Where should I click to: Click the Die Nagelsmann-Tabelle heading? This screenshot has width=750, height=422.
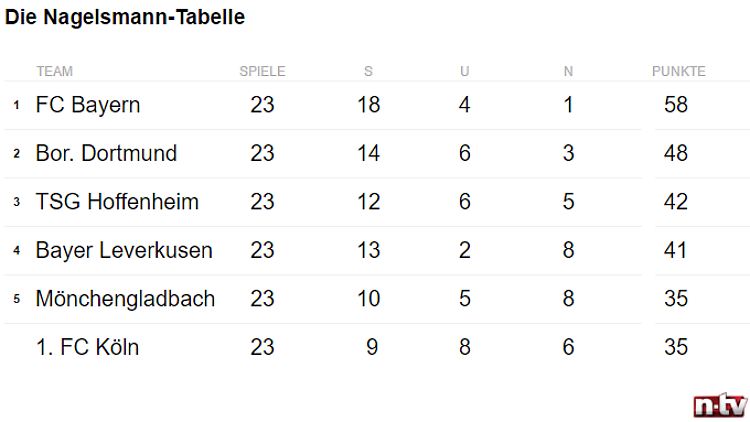[x=125, y=17]
